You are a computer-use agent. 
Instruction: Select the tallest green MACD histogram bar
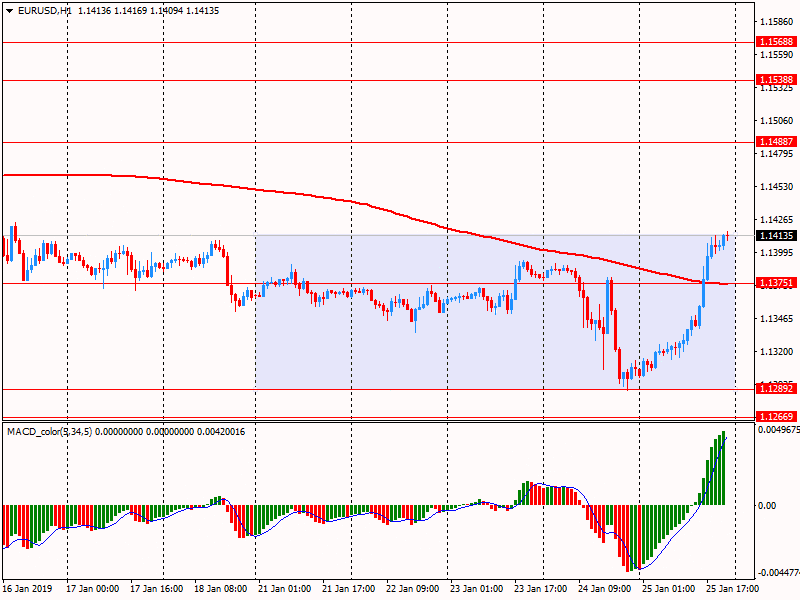723,468
